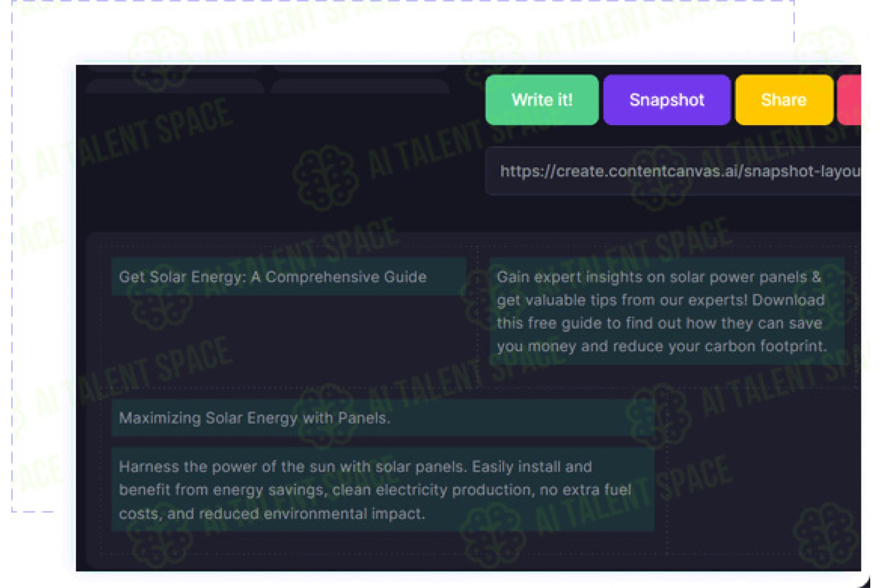Click the empty dotted cell beside the Maximizing block
This screenshot has width=882, height=588.
[763, 470]
